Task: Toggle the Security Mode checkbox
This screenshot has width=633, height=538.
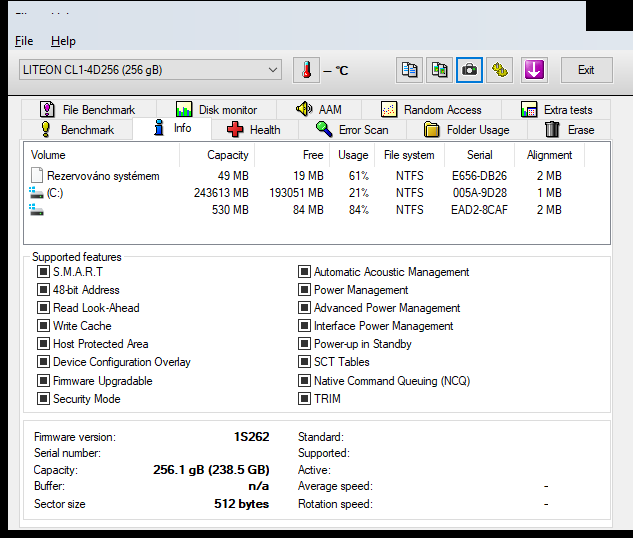Action: pos(43,398)
